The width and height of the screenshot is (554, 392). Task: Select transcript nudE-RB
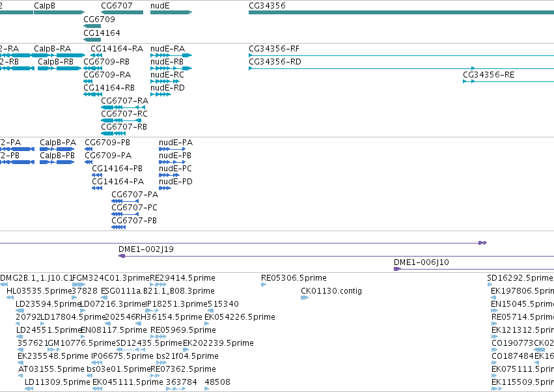(x=171, y=68)
